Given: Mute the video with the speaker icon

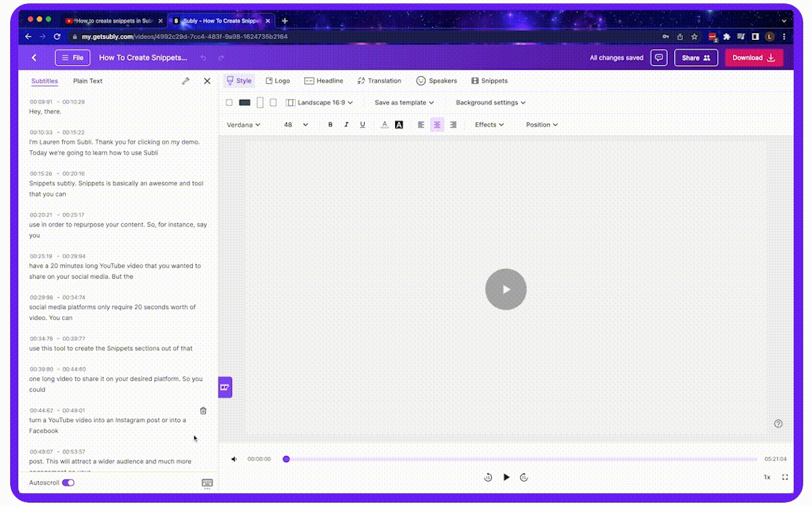Looking at the screenshot, I should pyautogui.click(x=234, y=459).
